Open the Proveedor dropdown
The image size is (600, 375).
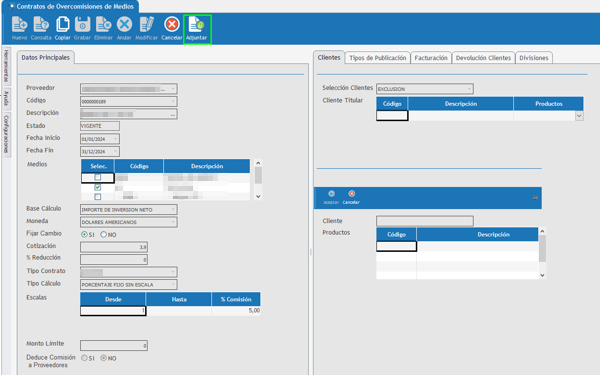[x=173, y=89]
